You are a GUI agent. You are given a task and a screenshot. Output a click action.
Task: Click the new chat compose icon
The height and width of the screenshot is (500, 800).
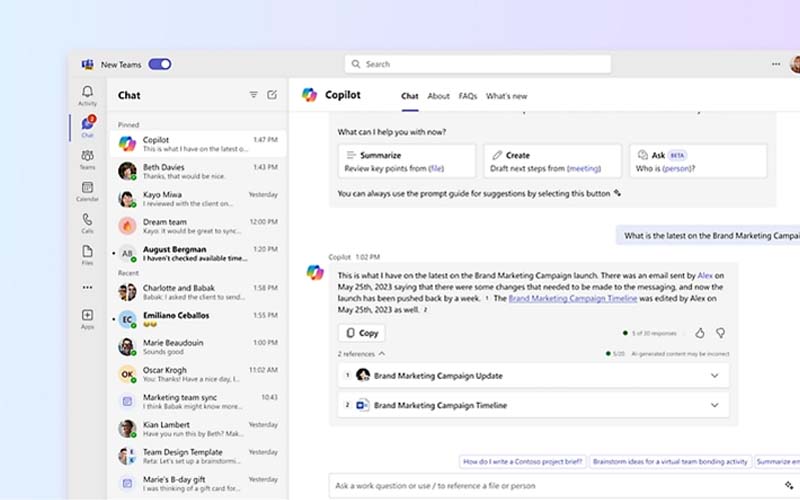click(x=272, y=95)
